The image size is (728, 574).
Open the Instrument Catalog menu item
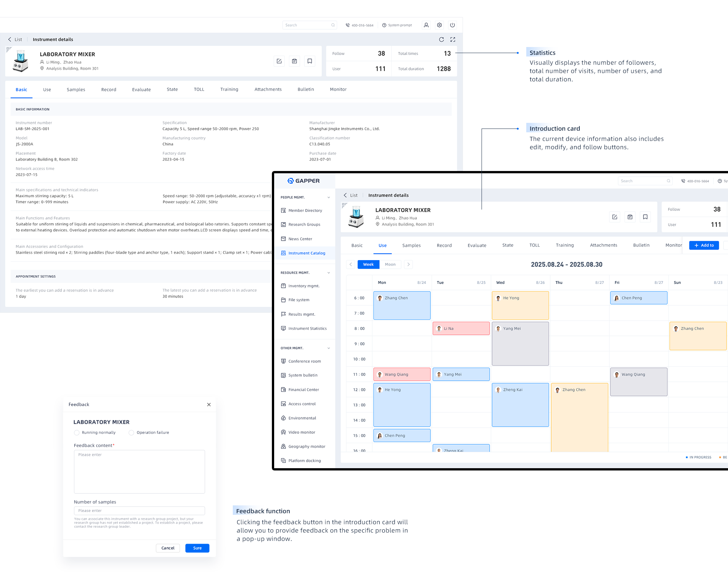[306, 253]
